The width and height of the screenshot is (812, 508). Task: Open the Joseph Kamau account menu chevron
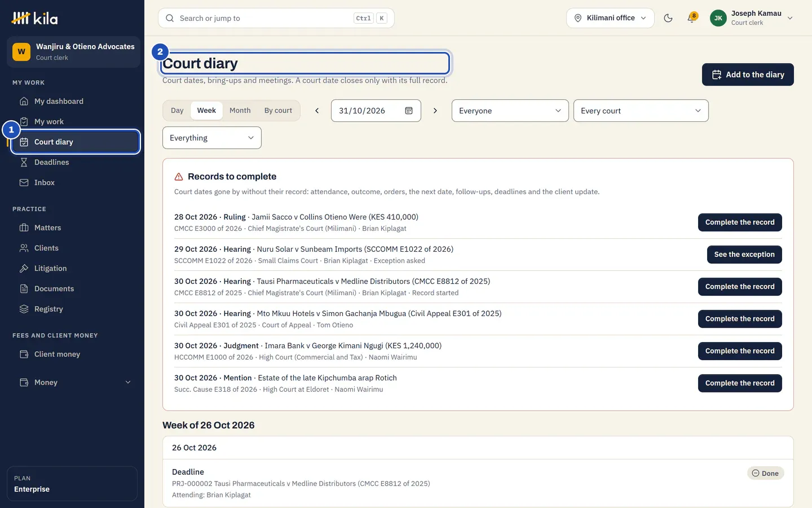pos(790,18)
